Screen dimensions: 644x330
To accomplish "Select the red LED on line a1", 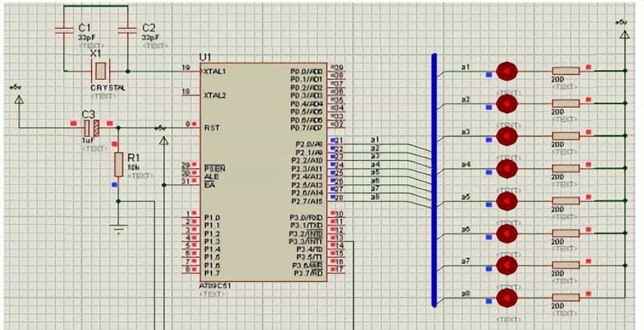I will click(506, 72).
